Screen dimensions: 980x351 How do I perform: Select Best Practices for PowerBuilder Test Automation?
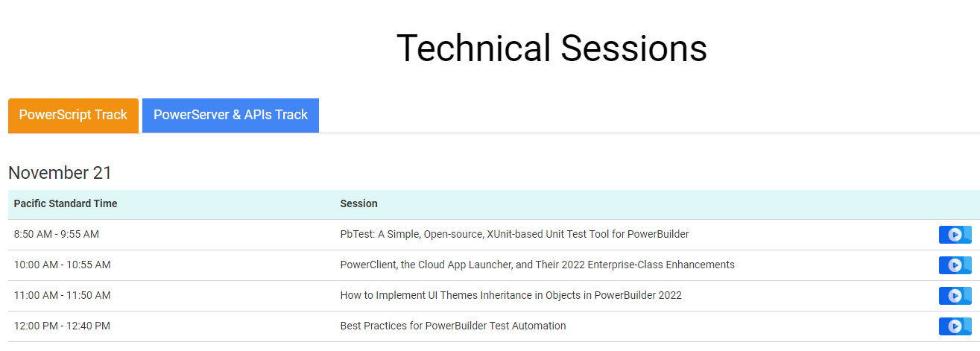[453, 326]
